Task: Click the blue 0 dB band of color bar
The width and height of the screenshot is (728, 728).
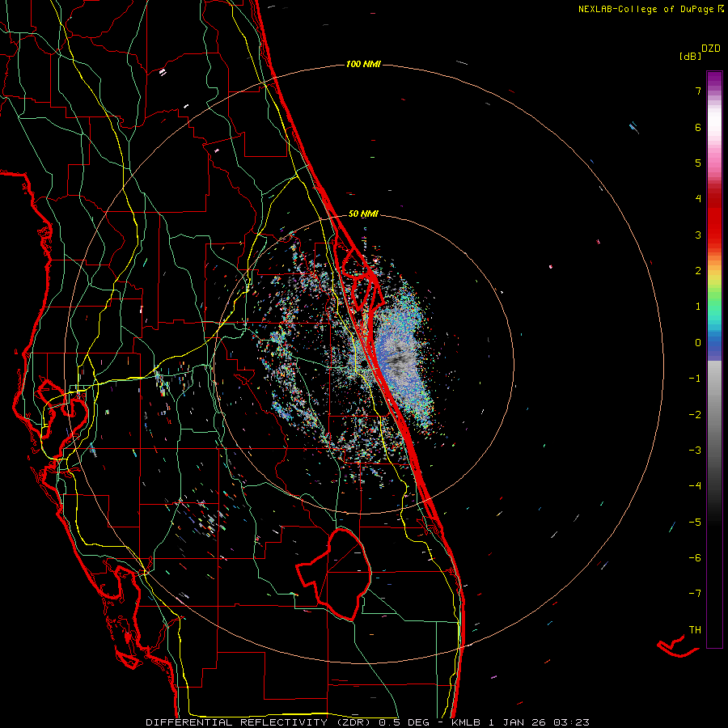Action: (x=714, y=346)
